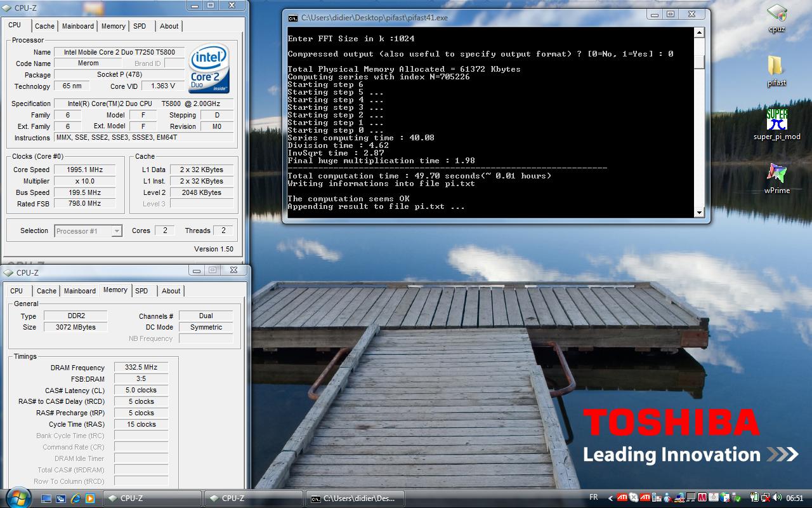Open Memory tab in Processor CPU-Z window
Viewport: 812px width, 508px height.
coord(113,26)
